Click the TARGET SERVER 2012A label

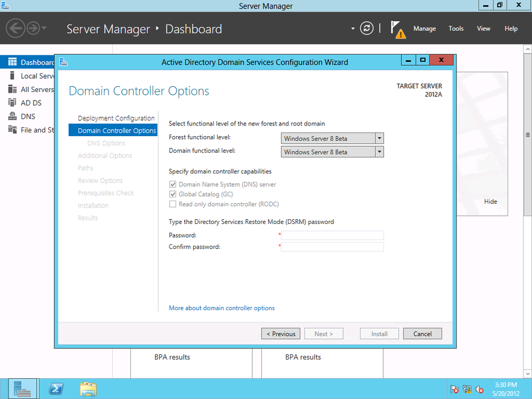coord(419,90)
